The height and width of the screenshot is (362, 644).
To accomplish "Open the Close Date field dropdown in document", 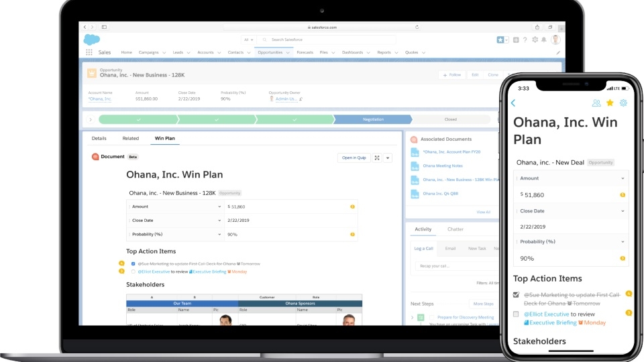I will 219,221.
